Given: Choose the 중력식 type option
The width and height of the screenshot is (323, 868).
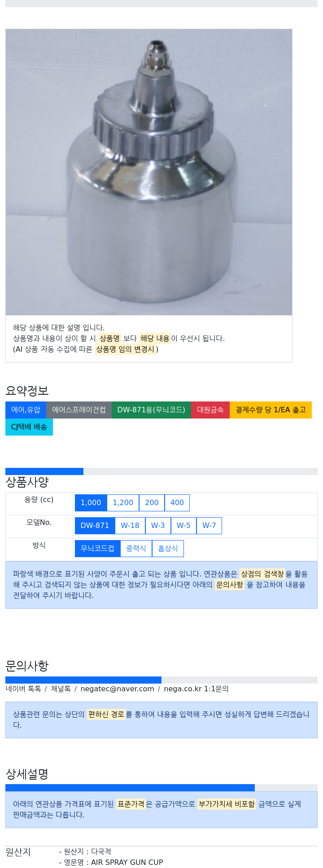Looking at the screenshot, I should [x=136, y=548].
